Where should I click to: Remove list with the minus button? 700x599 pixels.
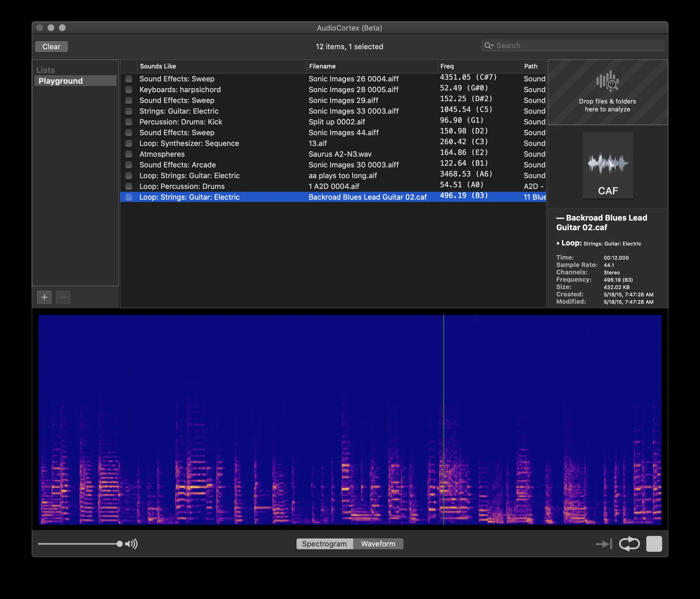coord(63,297)
